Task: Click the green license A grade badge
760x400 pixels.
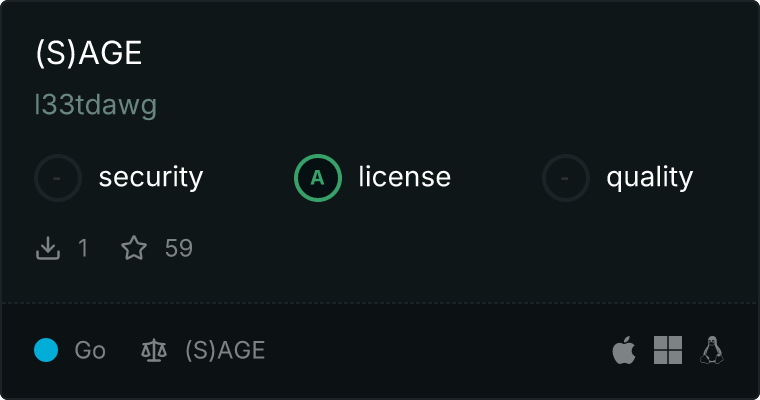Action: point(318,178)
